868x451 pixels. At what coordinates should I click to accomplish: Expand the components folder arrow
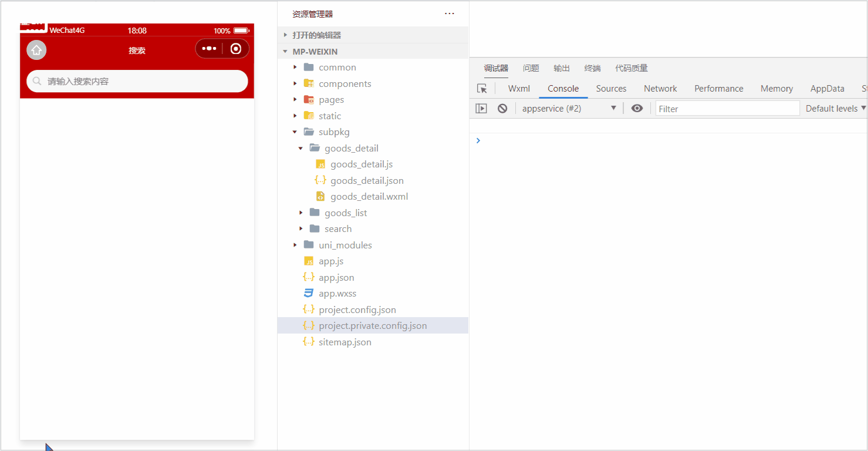[x=295, y=83]
